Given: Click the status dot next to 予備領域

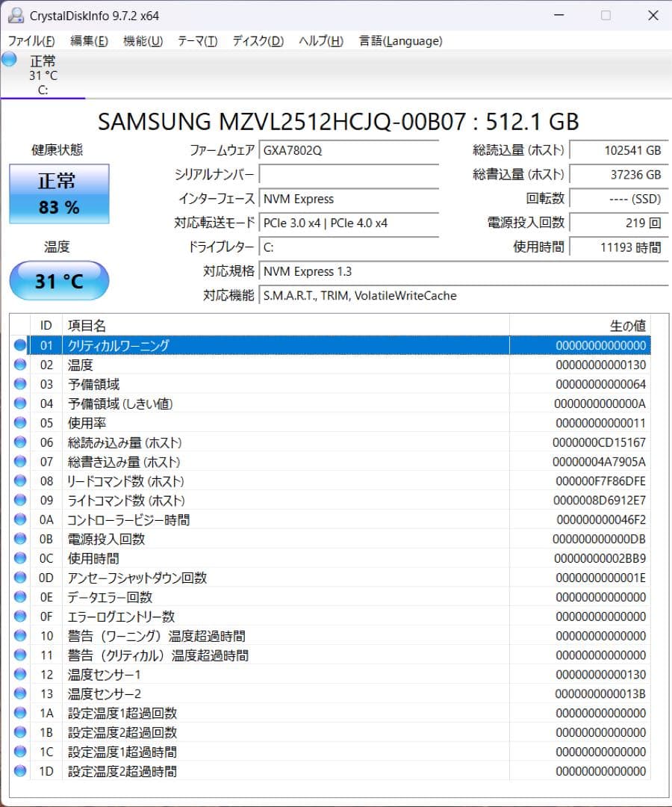Looking at the screenshot, I should pyautogui.click(x=19, y=384).
